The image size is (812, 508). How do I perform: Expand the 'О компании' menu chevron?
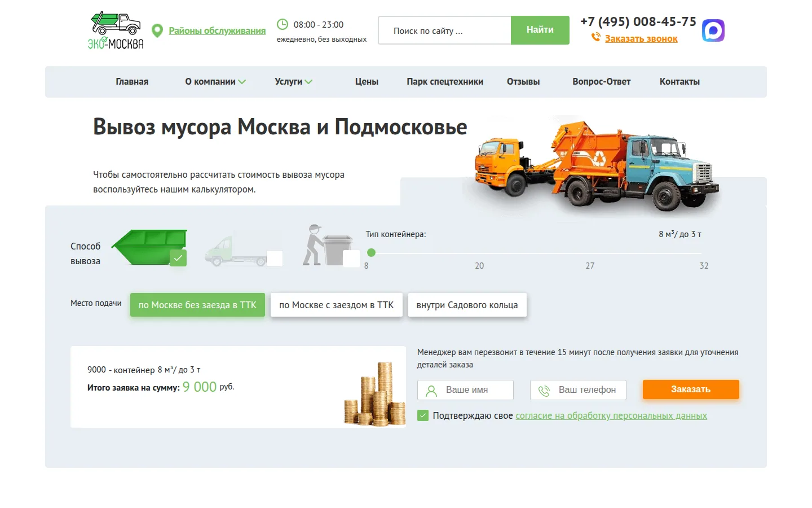coord(242,82)
